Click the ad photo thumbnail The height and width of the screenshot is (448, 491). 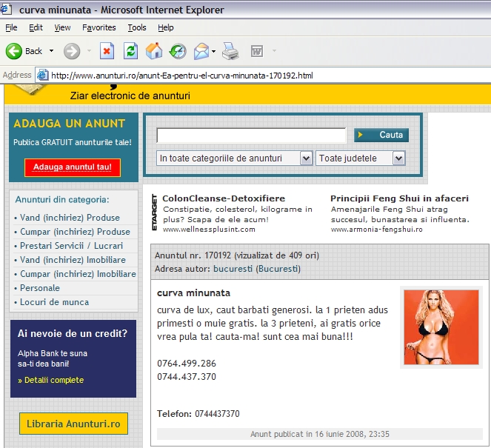click(441, 327)
